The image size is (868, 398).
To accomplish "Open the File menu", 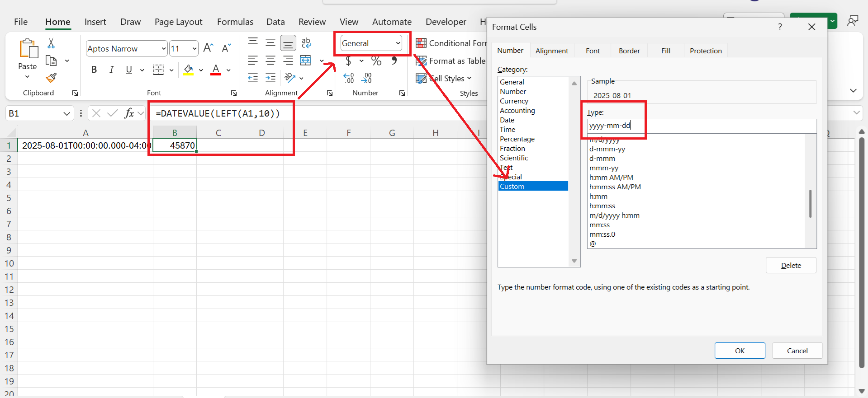I will click(21, 22).
